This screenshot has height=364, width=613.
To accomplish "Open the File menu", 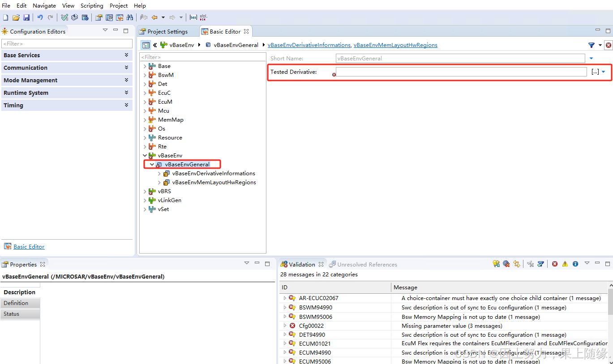I will pos(6,5).
